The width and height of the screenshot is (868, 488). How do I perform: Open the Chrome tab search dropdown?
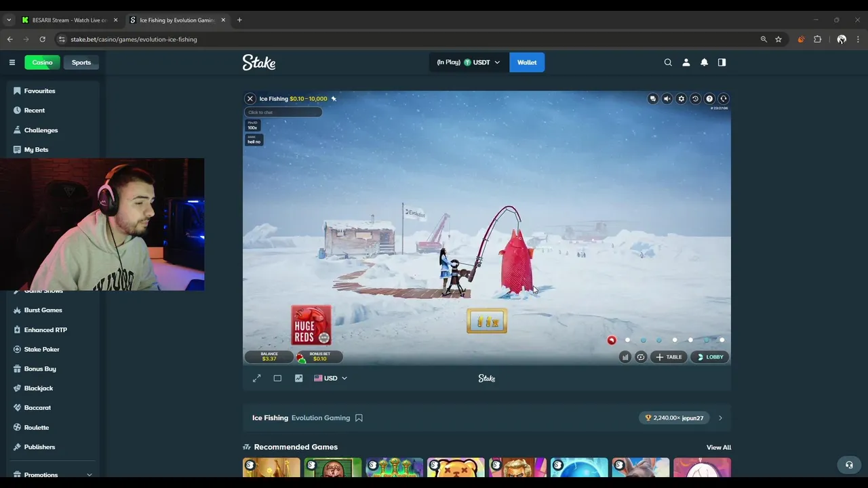point(9,20)
